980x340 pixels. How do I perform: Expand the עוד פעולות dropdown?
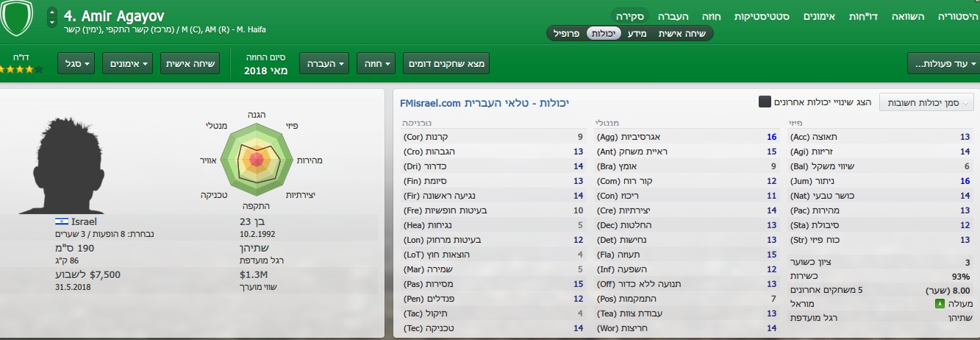(x=943, y=64)
